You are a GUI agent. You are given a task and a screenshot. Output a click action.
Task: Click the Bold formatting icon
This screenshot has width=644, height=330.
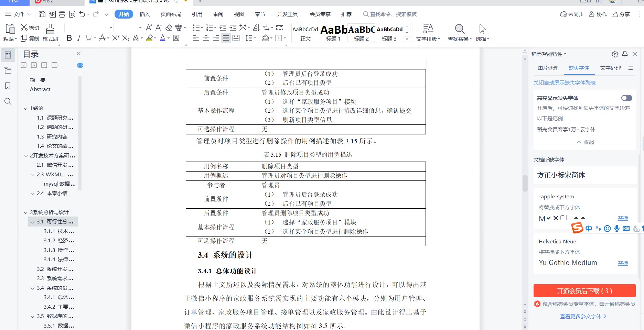click(69, 38)
